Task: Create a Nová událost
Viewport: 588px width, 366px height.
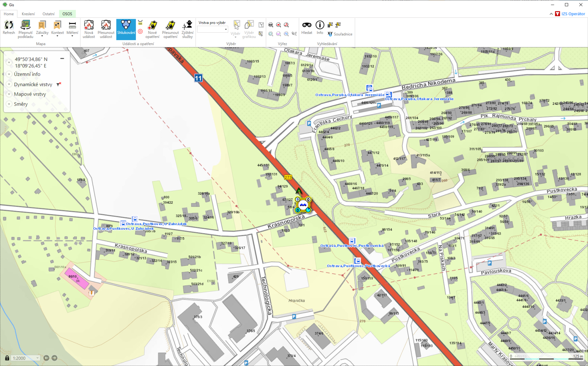Action: [89, 29]
